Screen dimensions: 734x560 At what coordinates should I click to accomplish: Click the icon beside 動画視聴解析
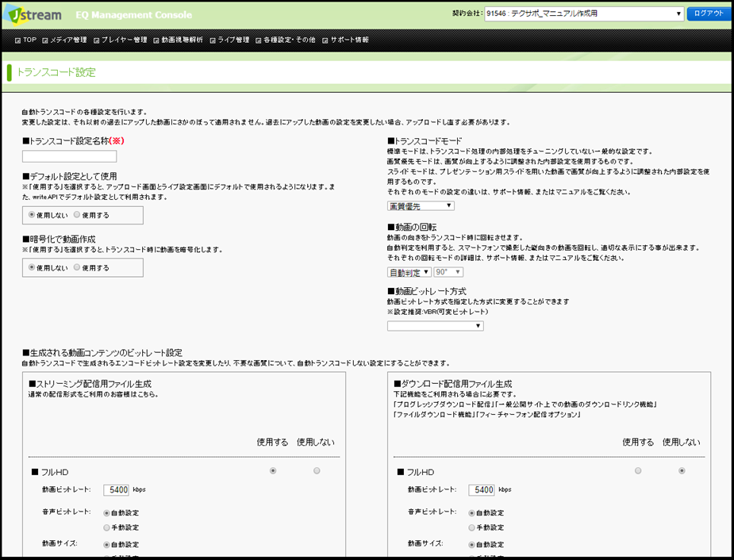156,40
